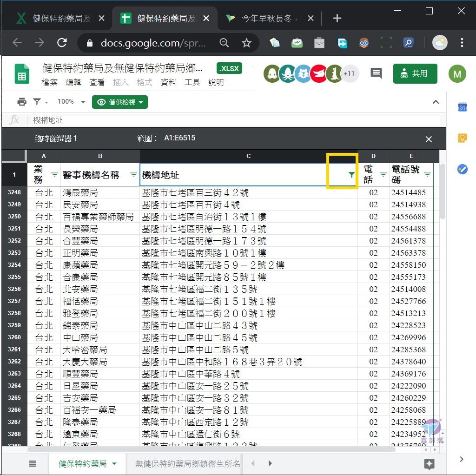Open the 健保特約藥局 sheet tab menu arrow
The width and height of the screenshot is (476, 475).
[114, 463]
